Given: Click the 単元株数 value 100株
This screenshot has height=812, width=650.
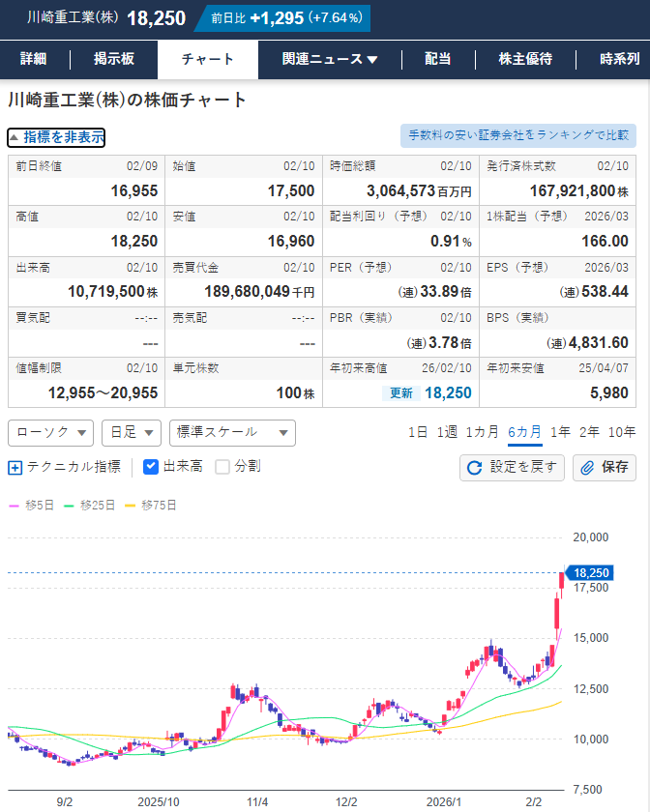Looking at the screenshot, I should click(295, 393).
